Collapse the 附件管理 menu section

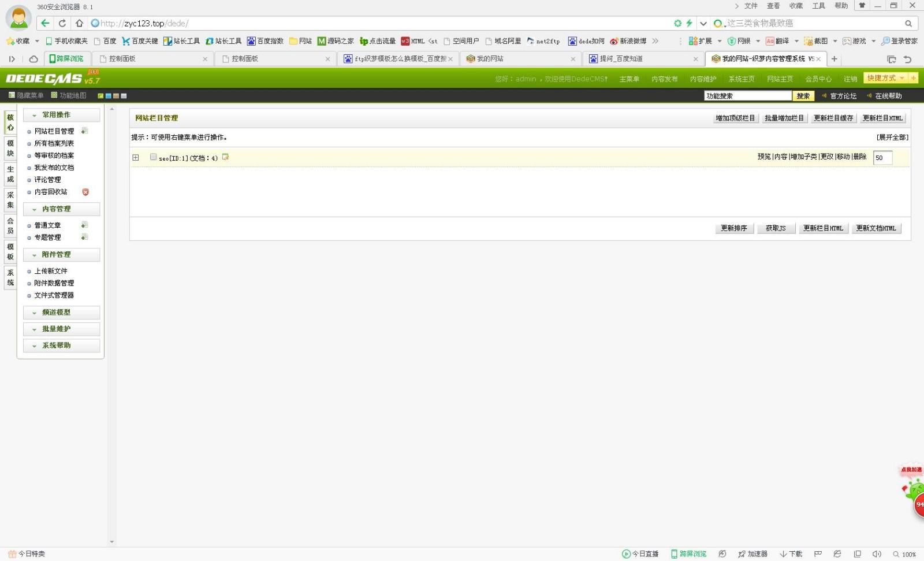(61, 255)
